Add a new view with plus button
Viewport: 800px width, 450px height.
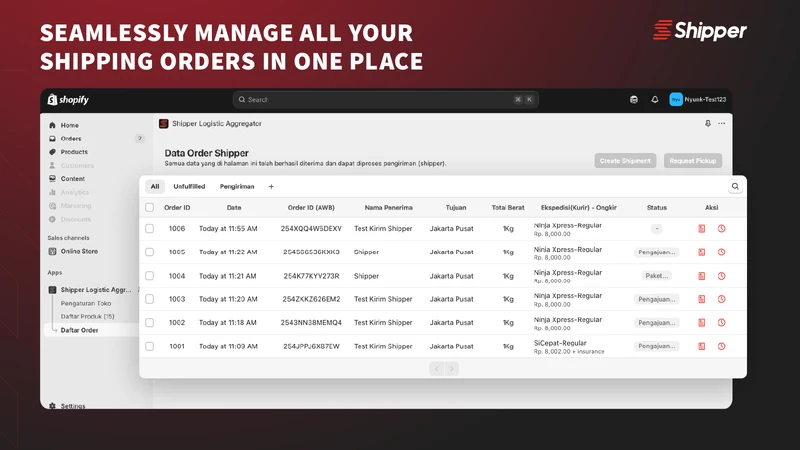pyautogui.click(x=271, y=187)
